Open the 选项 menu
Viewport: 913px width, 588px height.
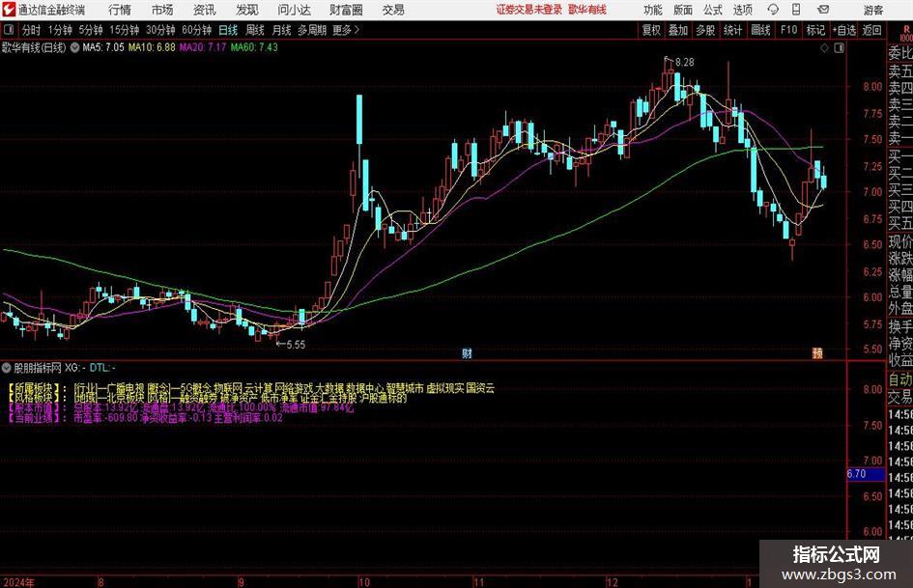pos(742,10)
